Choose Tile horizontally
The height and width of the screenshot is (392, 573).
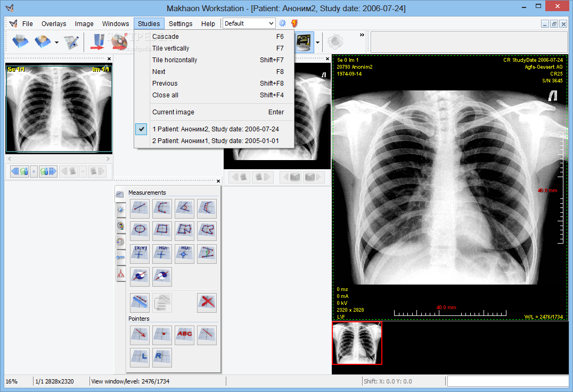click(214, 60)
